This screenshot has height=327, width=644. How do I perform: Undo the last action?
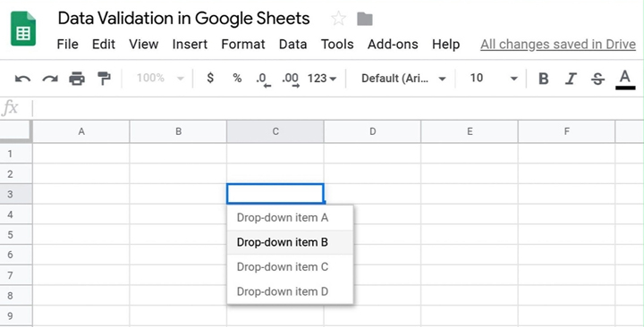pos(22,78)
